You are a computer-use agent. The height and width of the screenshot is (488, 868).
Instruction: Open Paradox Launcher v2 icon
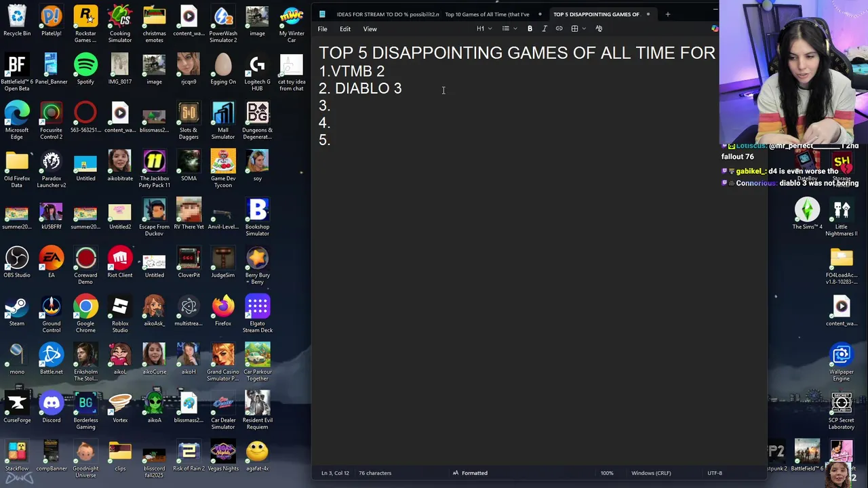(51, 169)
